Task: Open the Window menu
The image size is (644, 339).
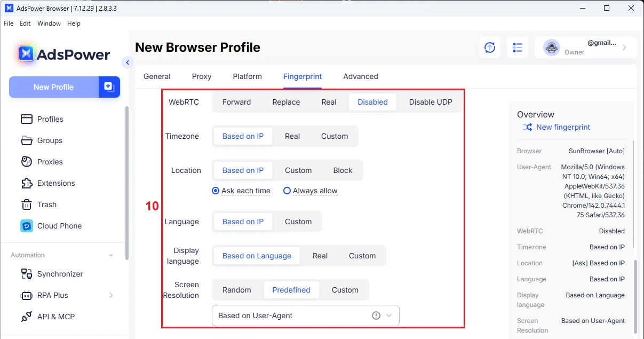Action: (49, 23)
